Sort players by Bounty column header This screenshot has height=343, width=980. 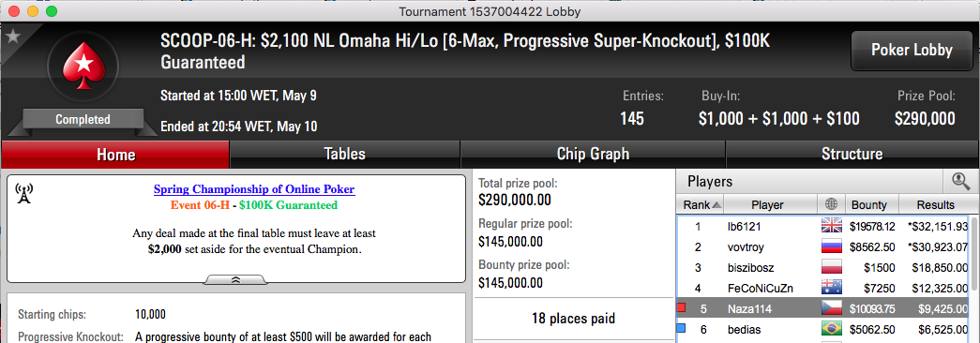point(868,205)
